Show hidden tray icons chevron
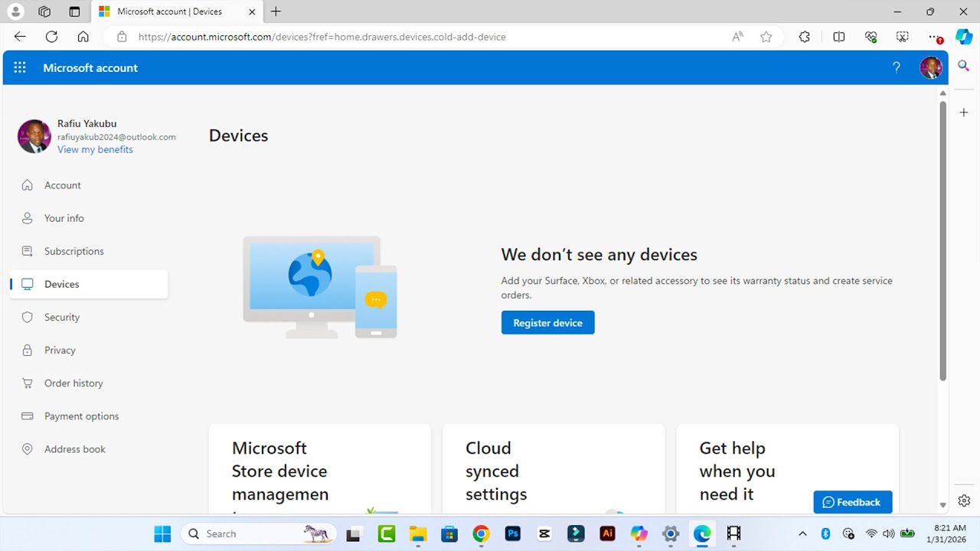This screenshot has width=980, height=551. pyautogui.click(x=802, y=533)
